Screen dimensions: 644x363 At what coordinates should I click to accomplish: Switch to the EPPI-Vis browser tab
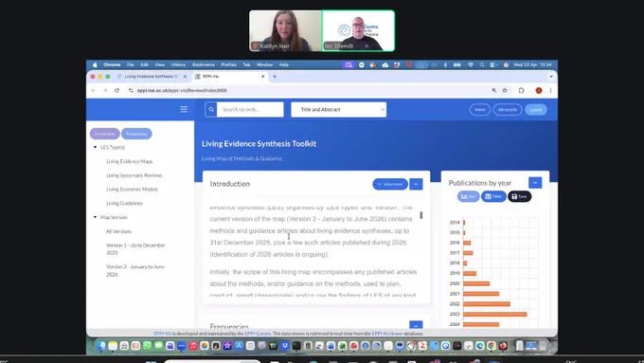[x=230, y=77]
